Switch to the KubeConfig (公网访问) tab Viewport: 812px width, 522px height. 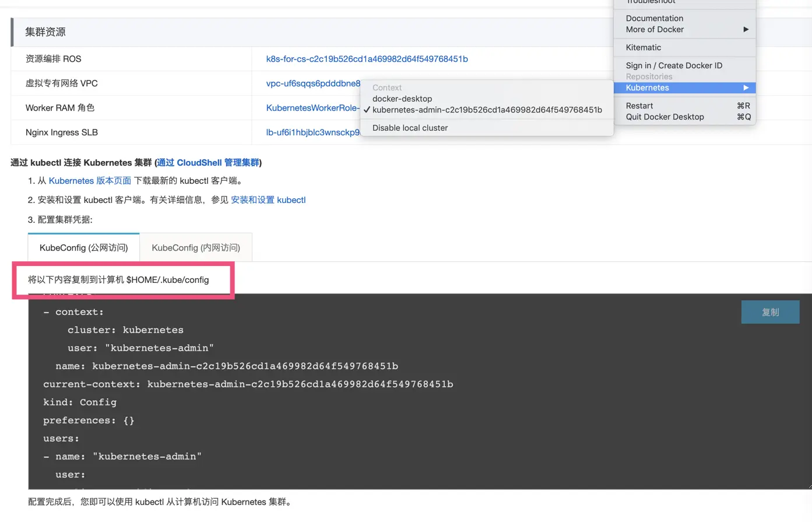(83, 248)
